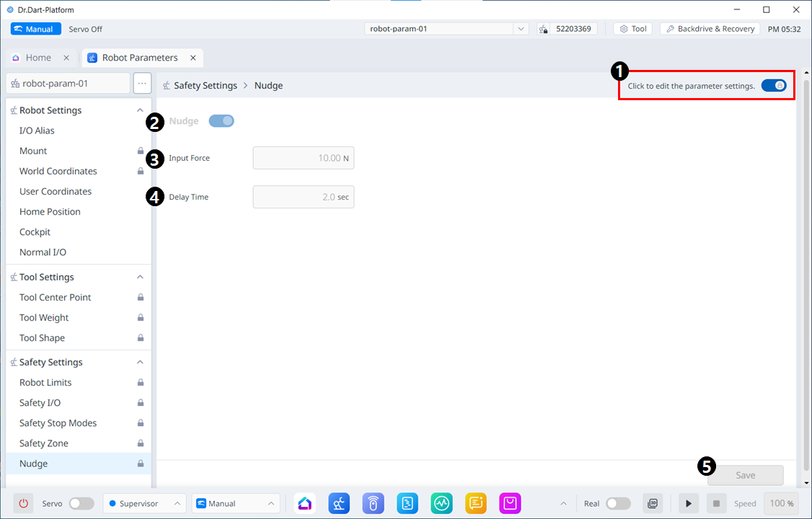Open Home module from bottom dock
This screenshot has width=812, height=519.
tap(305, 503)
